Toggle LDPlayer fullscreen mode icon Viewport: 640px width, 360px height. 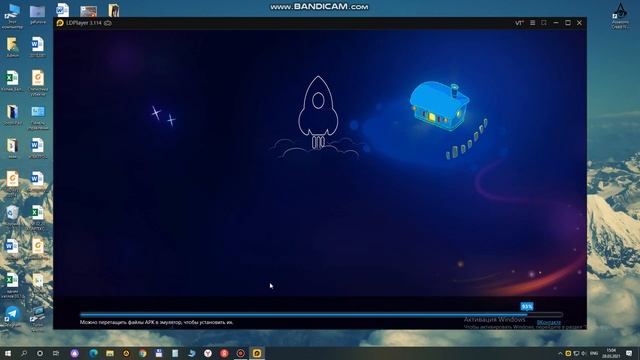pyautogui.click(x=544, y=23)
